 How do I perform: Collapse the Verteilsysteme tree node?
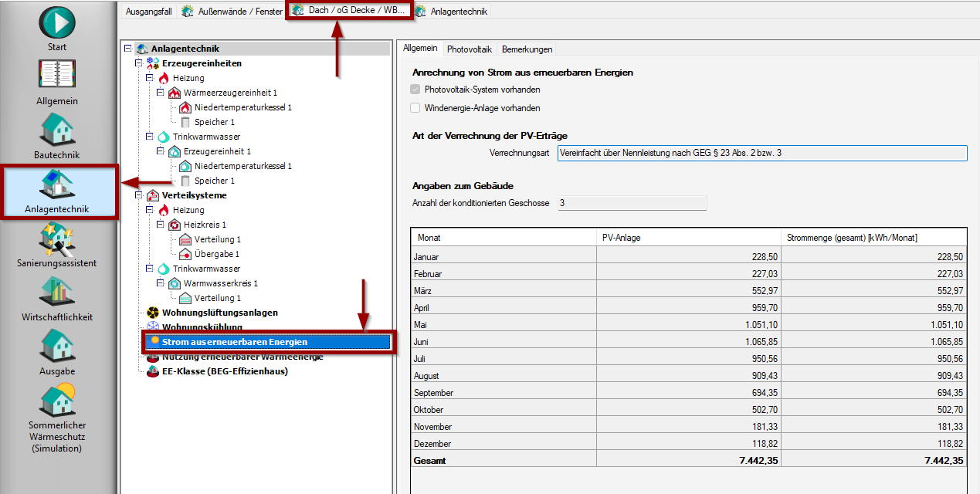pyautogui.click(x=139, y=195)
